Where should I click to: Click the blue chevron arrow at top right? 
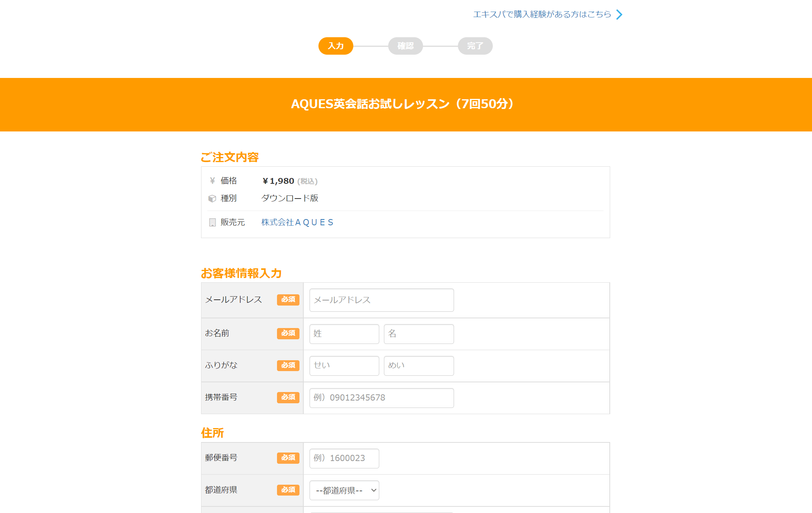coord(619,15)
